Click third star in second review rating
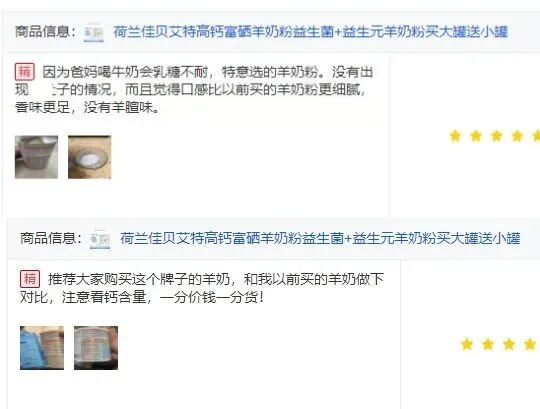540x409 pixels. pos(509,344)
